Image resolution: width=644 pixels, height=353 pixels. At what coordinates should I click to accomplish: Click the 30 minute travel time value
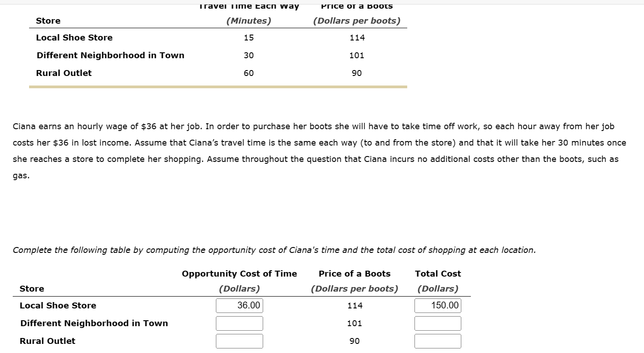pos(249,55)
